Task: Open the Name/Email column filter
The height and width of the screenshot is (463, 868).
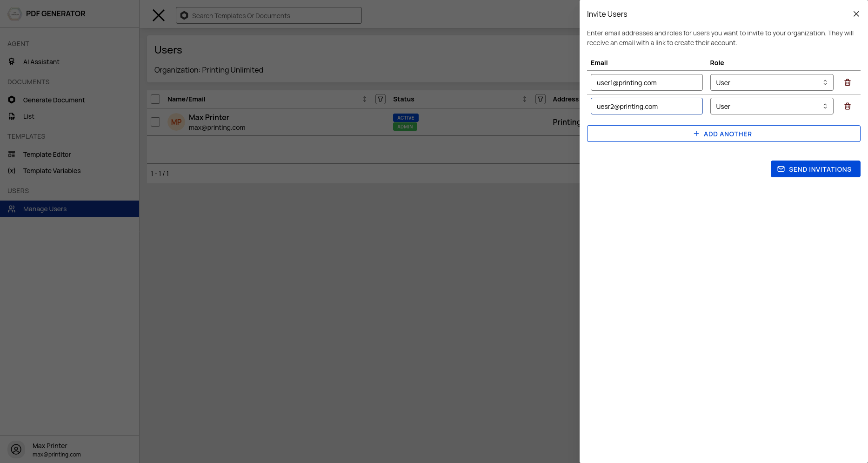Action: click(x=381, y=99)
